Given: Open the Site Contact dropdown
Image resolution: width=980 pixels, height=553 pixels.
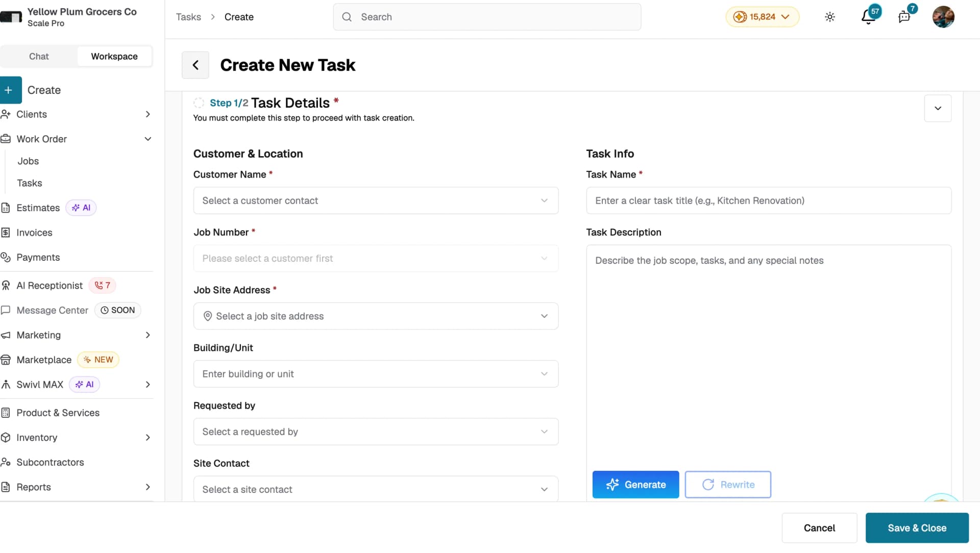Looking at the screenshot, I should tap(376, 489).
